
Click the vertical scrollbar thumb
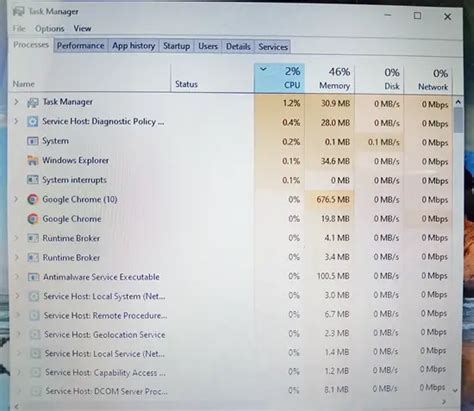pos(458,120)
